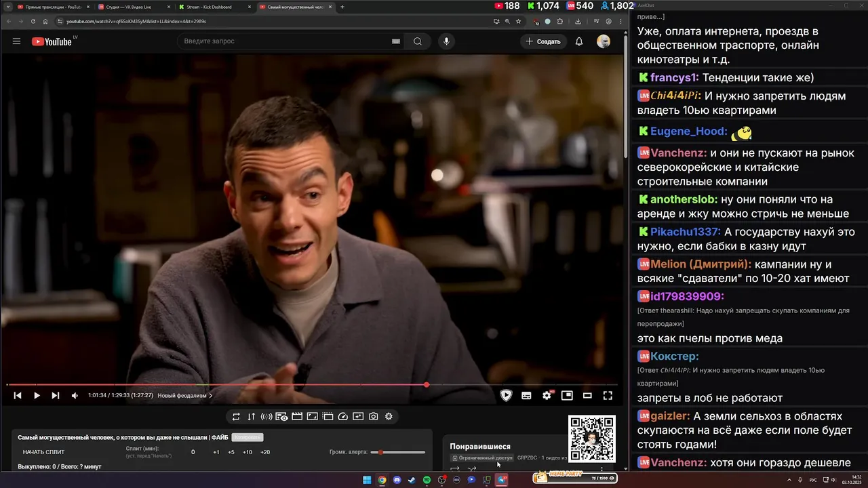Toggle theater mode in the player

(587, 395)
